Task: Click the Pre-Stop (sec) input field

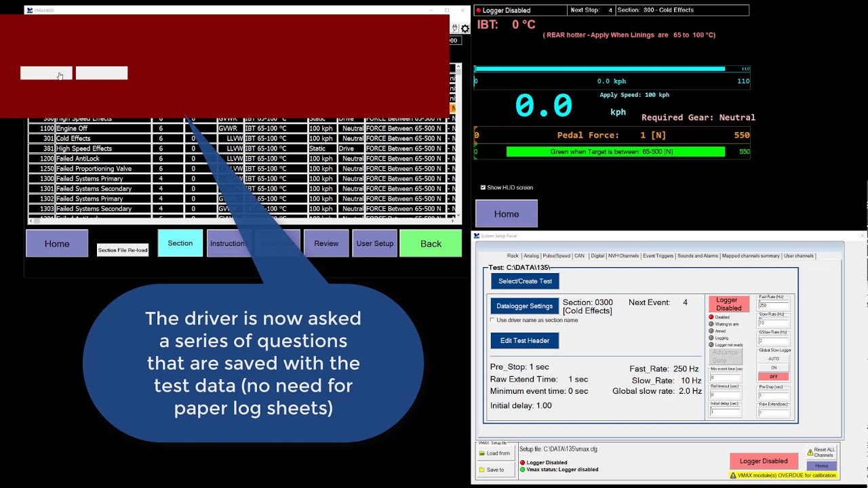Action: point(774,395)
